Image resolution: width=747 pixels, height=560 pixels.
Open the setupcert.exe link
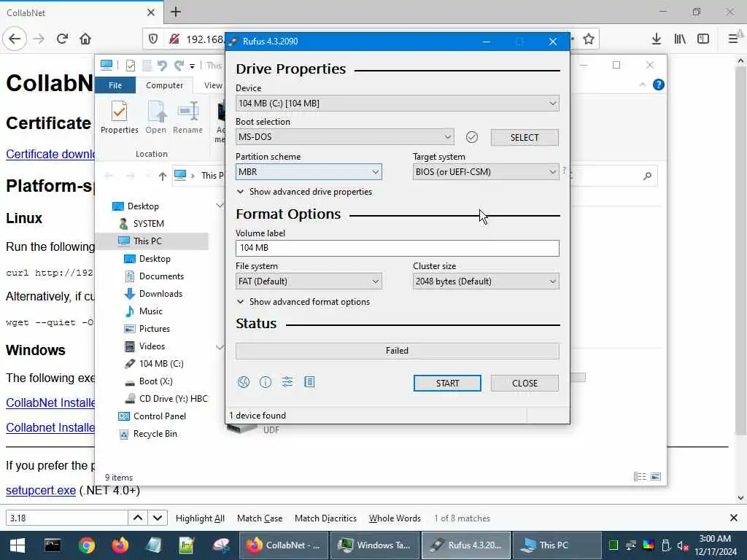click(x=41, y=491)
